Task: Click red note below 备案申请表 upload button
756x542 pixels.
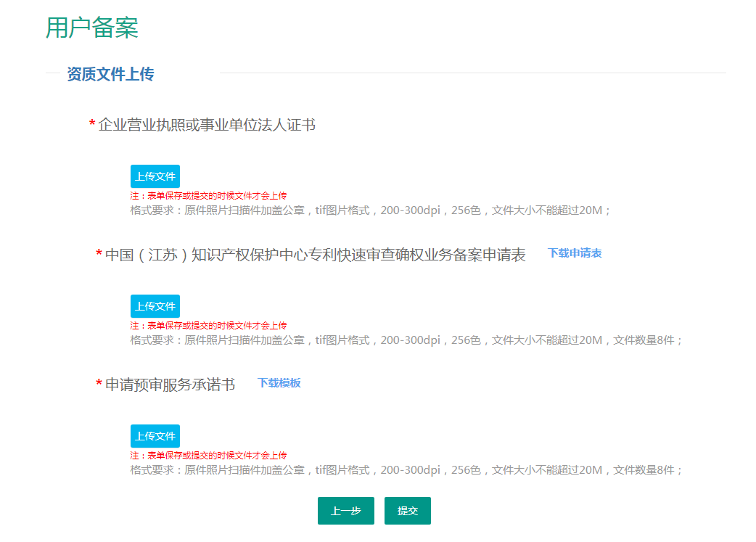Action: pos(209,326)
